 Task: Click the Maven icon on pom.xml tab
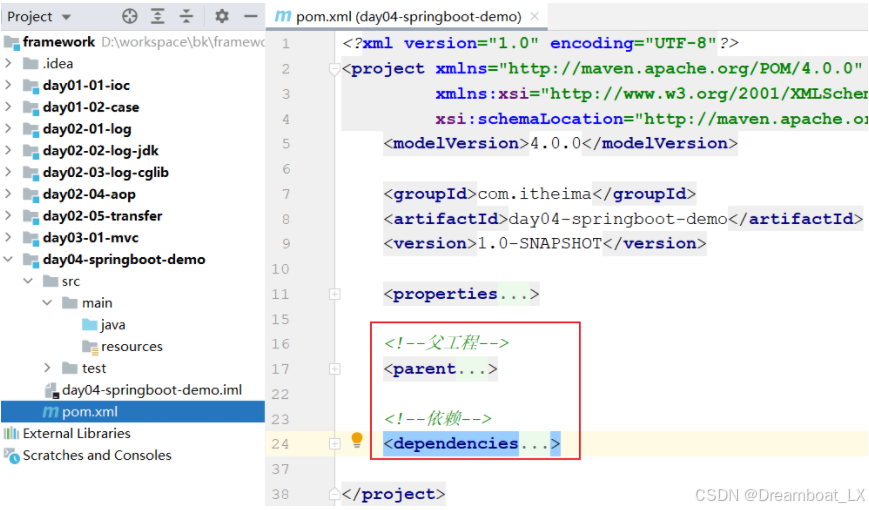283,17
